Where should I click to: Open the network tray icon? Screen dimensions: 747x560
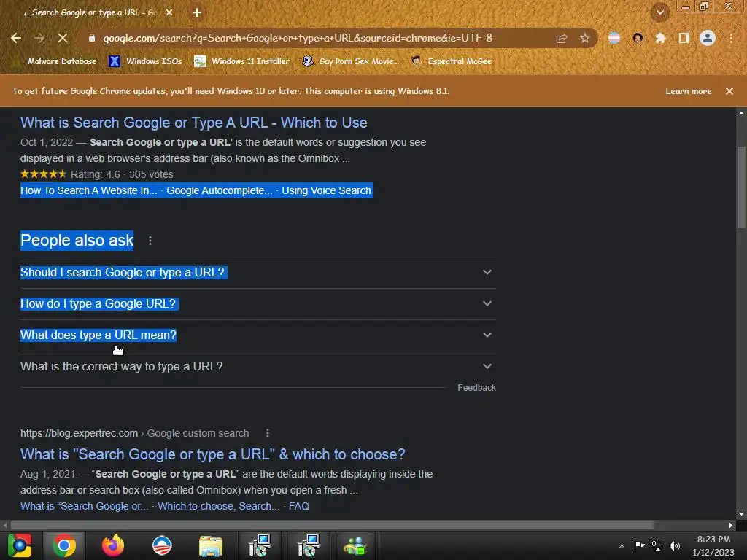[x=657, y=546]
